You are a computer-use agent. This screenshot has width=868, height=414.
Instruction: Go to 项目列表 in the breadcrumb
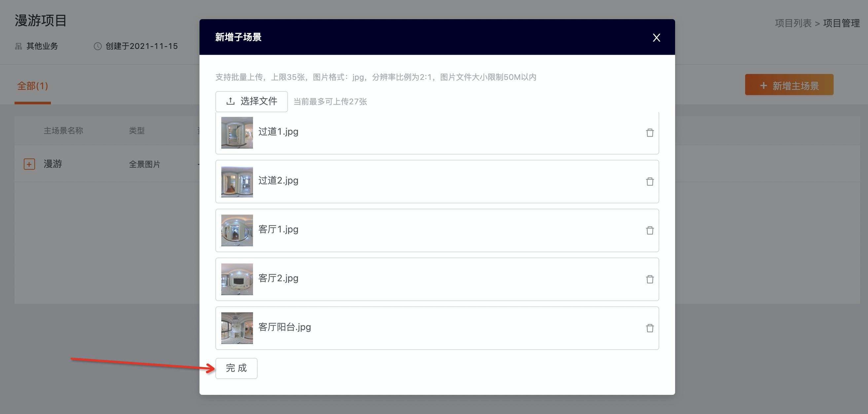[793, 23]
